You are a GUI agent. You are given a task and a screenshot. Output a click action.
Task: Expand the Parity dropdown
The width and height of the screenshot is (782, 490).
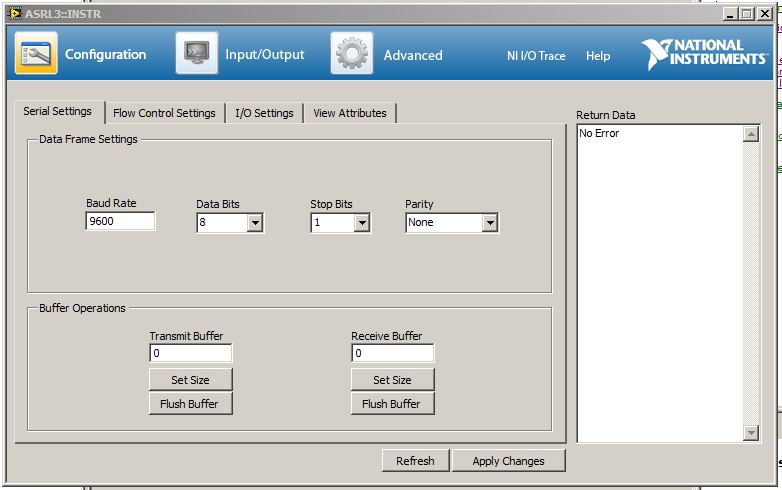(x=490, y=223)
